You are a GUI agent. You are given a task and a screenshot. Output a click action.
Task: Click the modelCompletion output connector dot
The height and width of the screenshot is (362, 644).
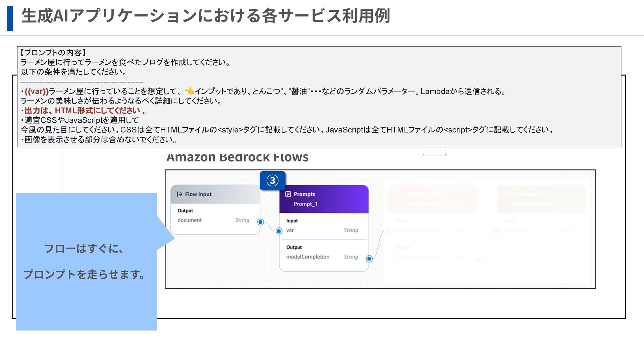click(x=369, y=258)
